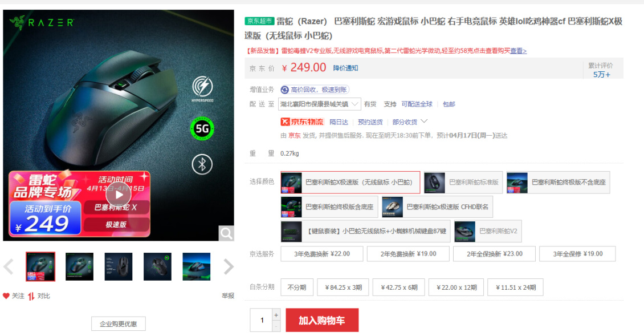Click the green 5G badge on image
The width and height of the screenshot is (644, 336).
point(202,129)
